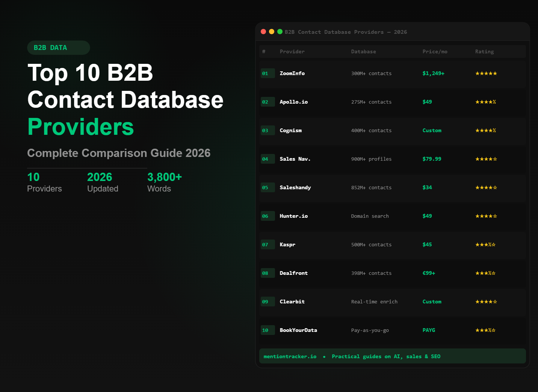538x392 pixels.
Task: Open the mentiontracker.io link in the footer
Action: click(x=290, y=356)
